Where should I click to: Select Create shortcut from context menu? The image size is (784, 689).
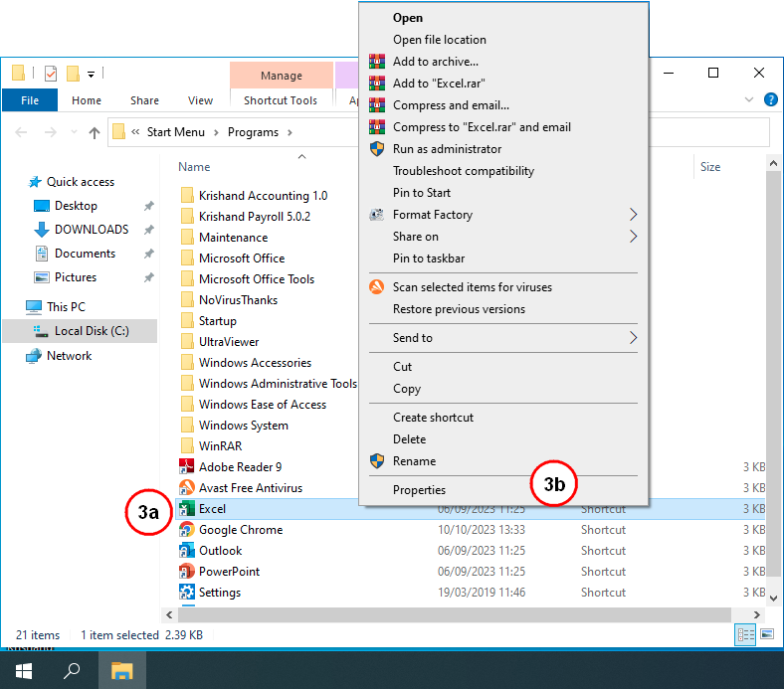(503, 418)
